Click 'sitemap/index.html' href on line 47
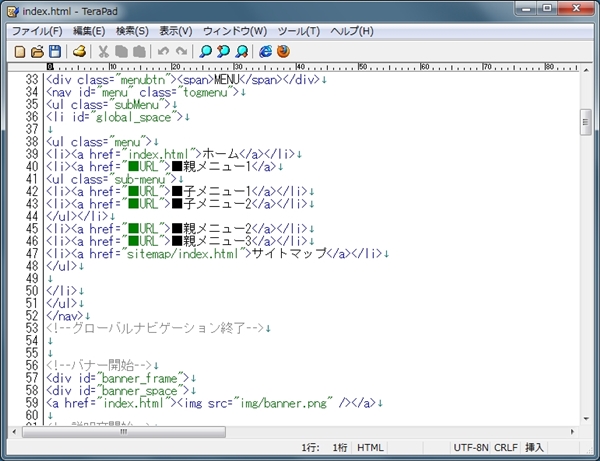Screen dimensions: 600x461 183,254
